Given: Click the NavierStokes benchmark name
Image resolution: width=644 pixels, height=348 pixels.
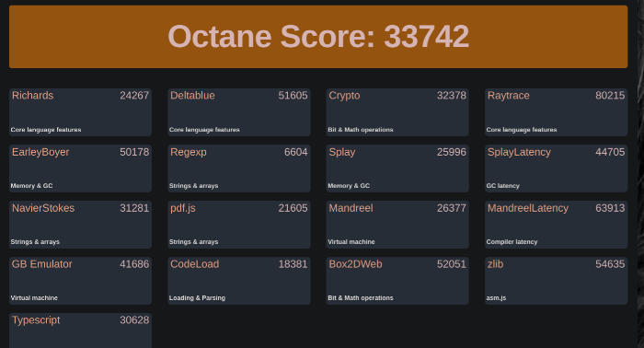Looking at the screenshot, I should click(x=43, y=208).
